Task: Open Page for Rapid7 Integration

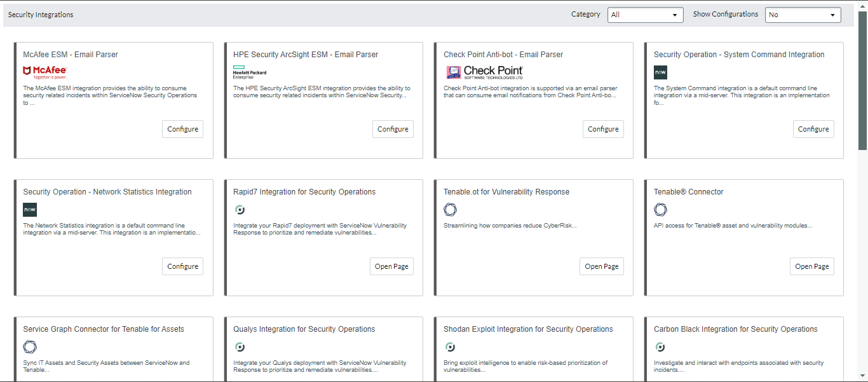Action: (391, 266)
